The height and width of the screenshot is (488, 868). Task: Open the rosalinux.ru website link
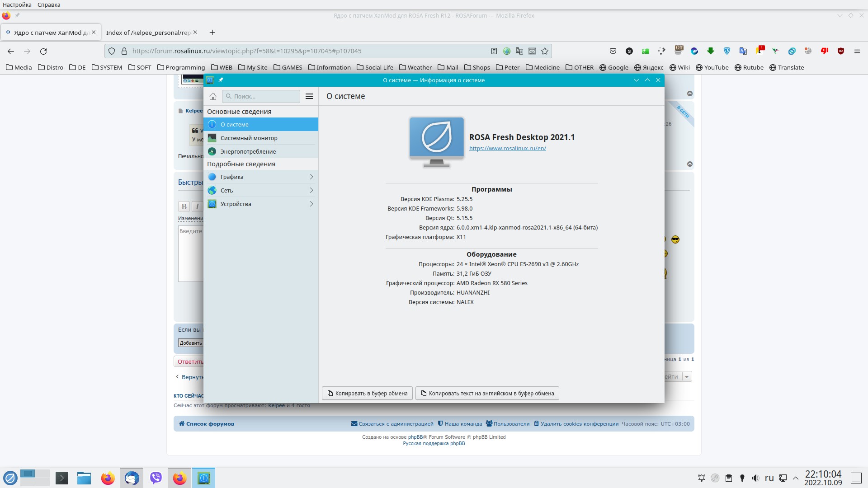click(507, 148)
